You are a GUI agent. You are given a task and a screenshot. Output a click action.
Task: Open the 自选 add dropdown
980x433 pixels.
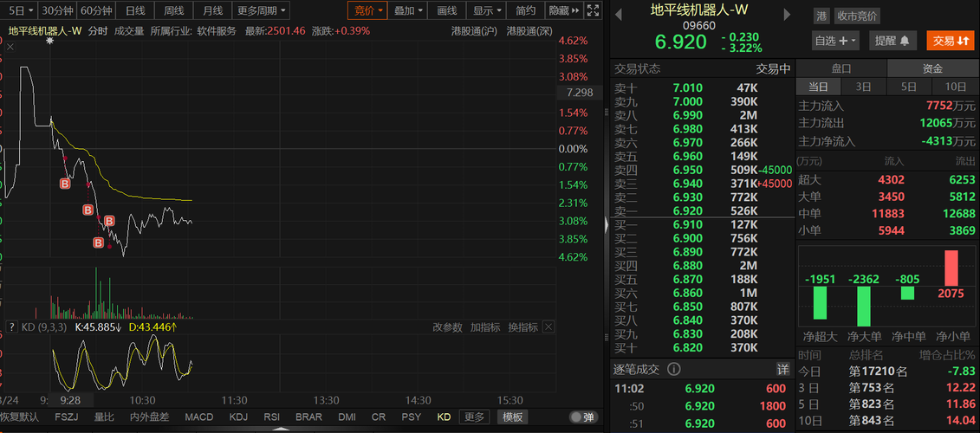click(835, 41)
